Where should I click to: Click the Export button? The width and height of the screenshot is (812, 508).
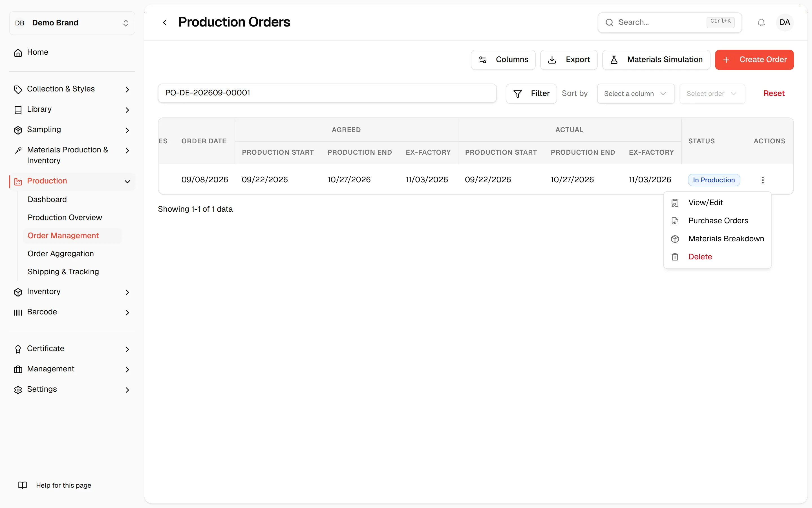[568, 60]
